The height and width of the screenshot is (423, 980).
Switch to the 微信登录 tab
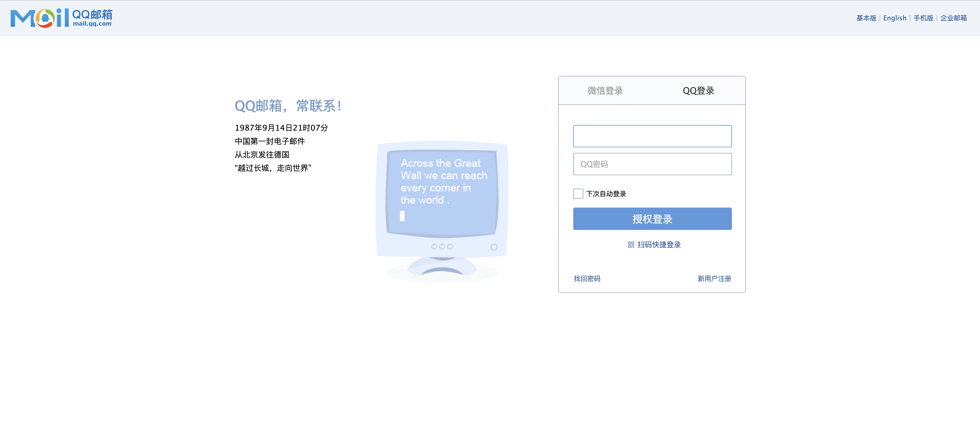click(x=605, y=91)
